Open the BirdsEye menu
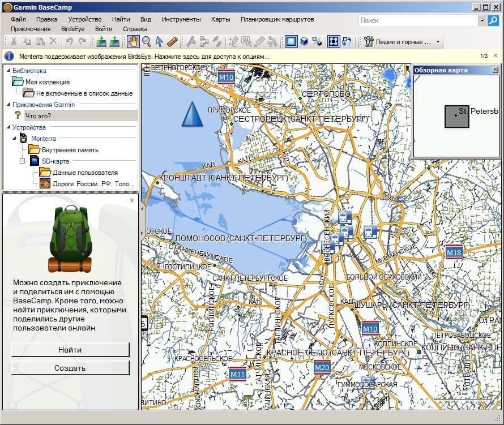 click(73, 29)
